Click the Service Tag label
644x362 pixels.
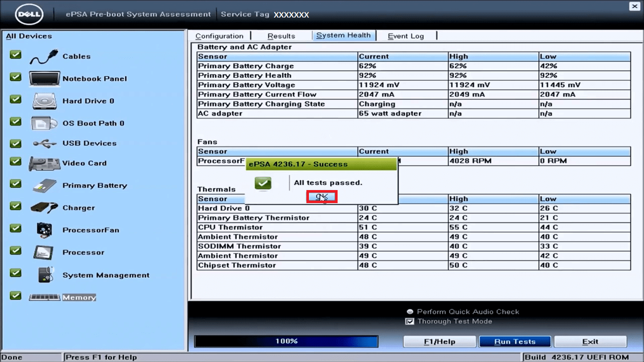point(245,15)
